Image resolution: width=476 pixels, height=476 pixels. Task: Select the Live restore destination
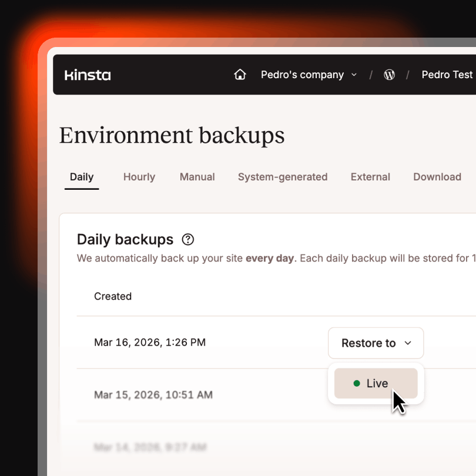[376, 383]
